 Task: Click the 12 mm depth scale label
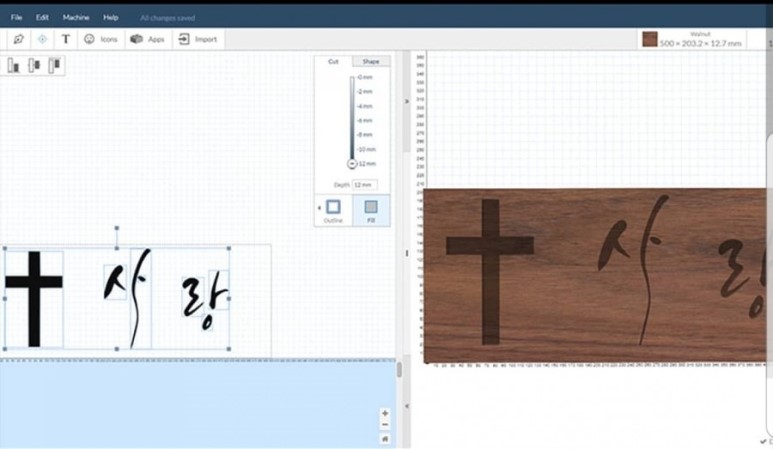pos(367,164)
